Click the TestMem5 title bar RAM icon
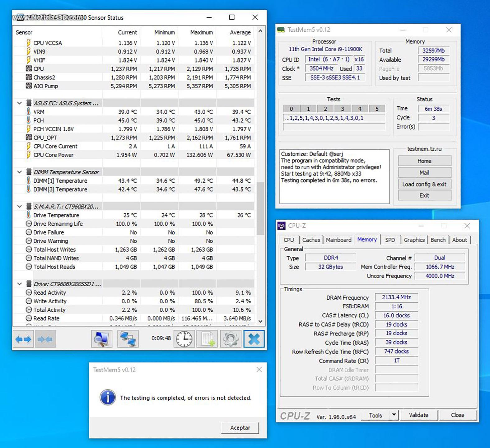 coord(281,30)
